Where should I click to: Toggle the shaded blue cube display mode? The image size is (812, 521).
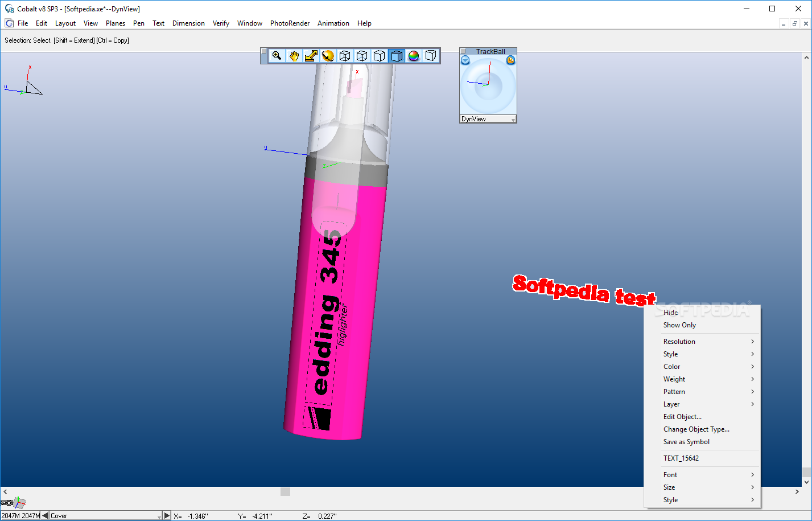point(397,56)
